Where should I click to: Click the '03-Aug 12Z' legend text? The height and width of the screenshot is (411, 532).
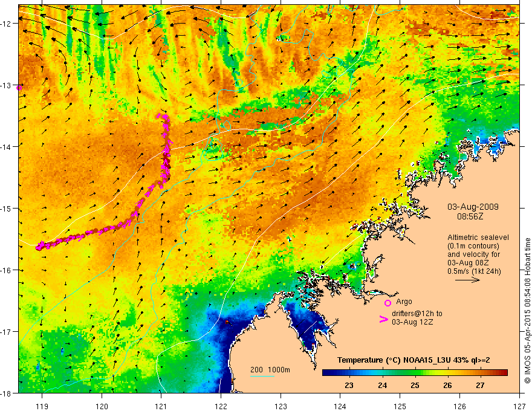[412, 322]
